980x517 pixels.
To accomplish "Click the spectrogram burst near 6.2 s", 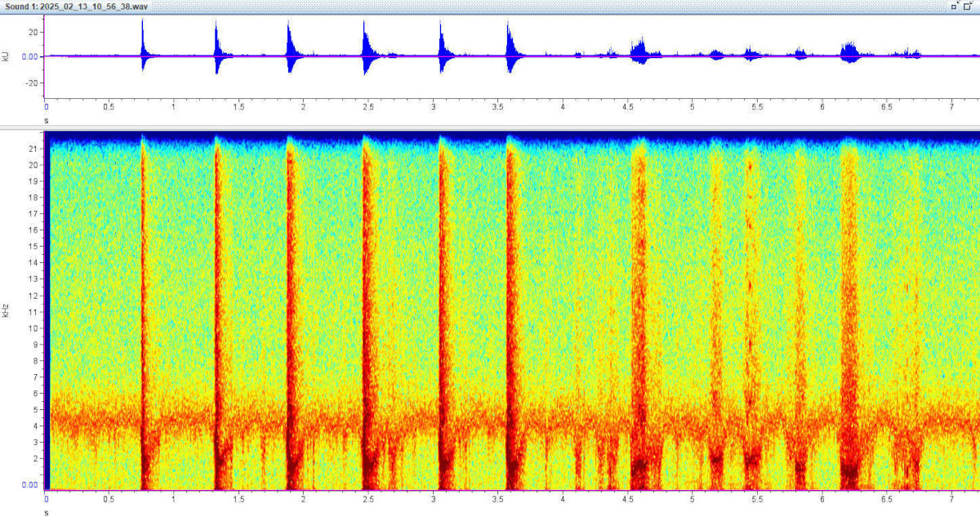I will (850, 310).
